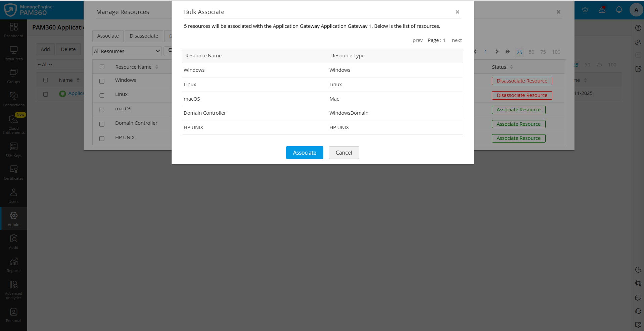Close the Bulk Associate dialog
Screen dimensions: 644x331
pos(457,12)
